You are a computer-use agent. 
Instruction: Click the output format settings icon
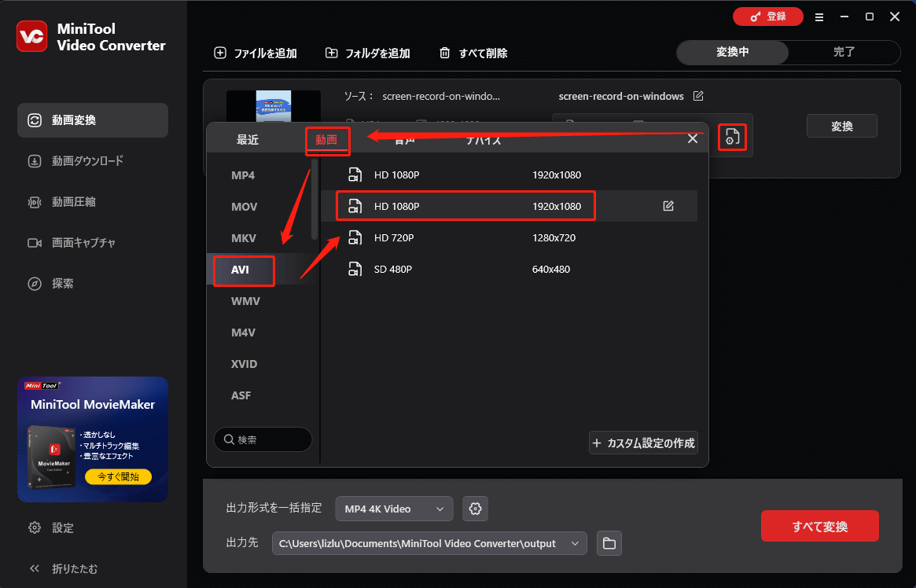(732, 138)
